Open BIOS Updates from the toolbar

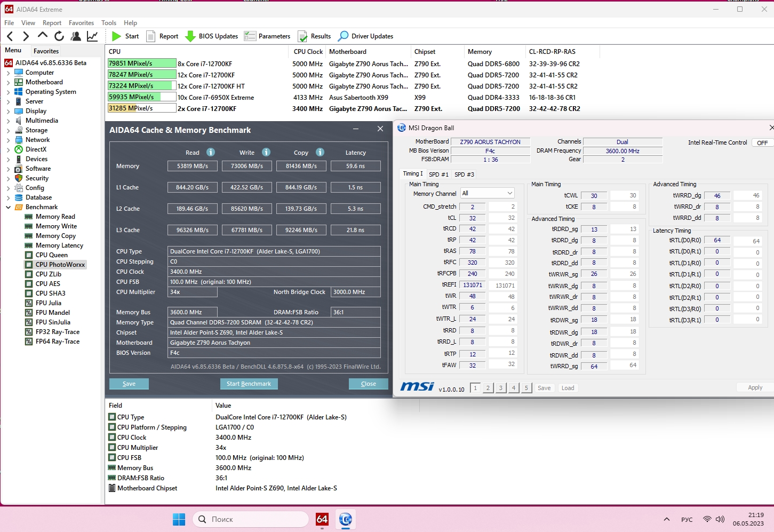pos(212,36)
